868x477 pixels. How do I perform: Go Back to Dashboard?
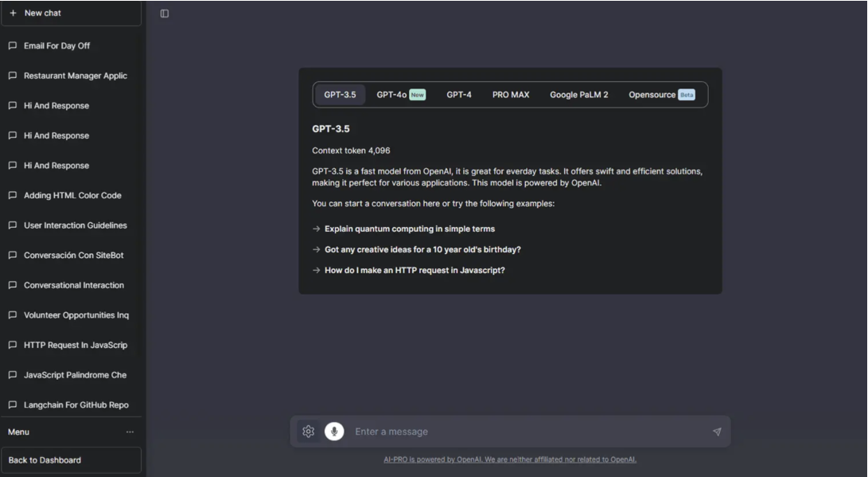pyautogui.click(x=71, y=459)
